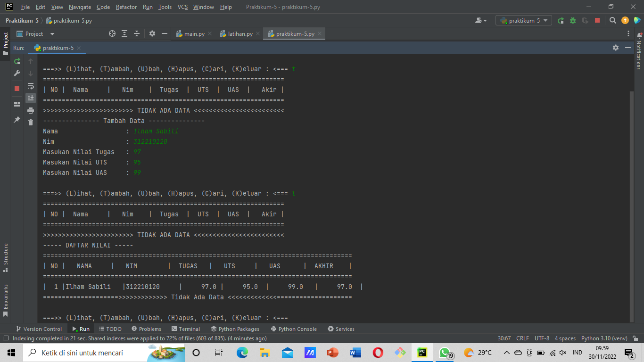
Task: Print the console output
Action: (31, 110)
